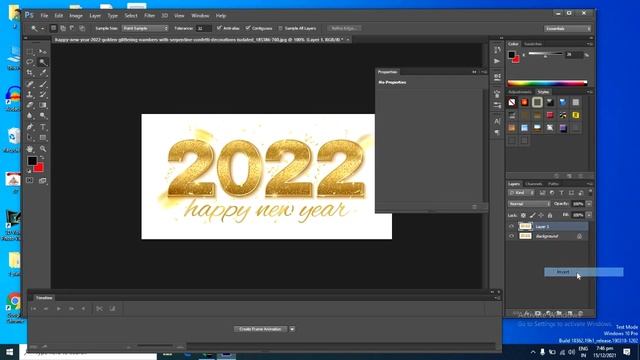Viewport: 640px width, 360px height.
Task: Select the History Brush tool
Action: [x=43, y=94]
